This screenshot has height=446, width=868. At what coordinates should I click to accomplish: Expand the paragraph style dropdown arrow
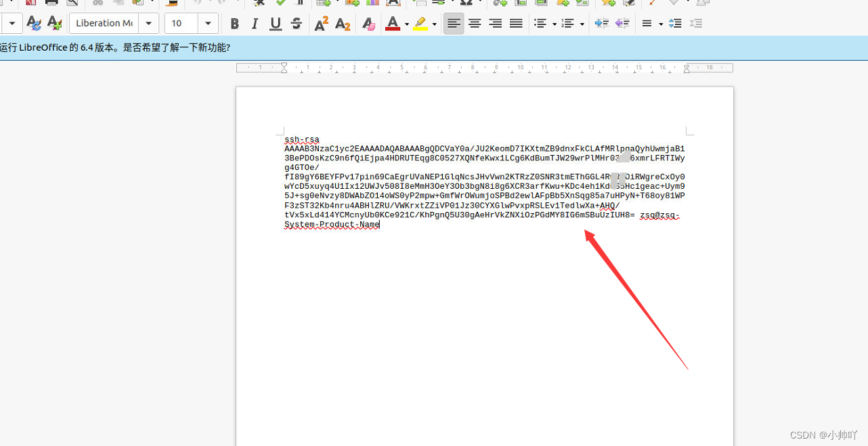(x=12, y=24)
